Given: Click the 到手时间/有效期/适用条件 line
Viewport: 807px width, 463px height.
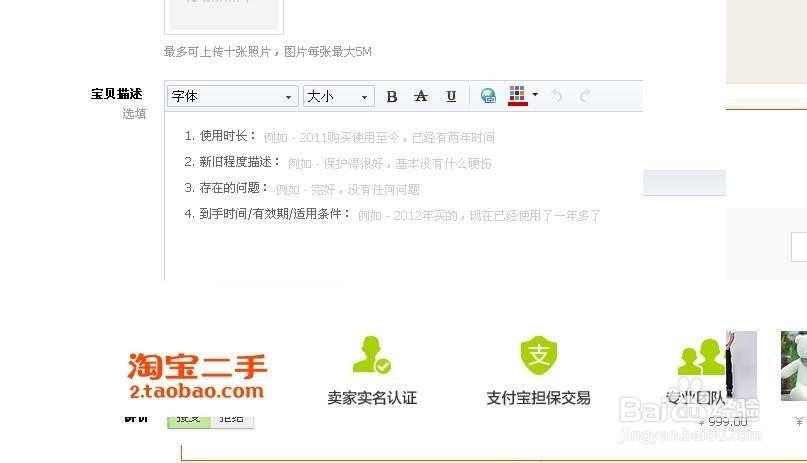Looking at the screenshot, I should click(x=392, y=215).
